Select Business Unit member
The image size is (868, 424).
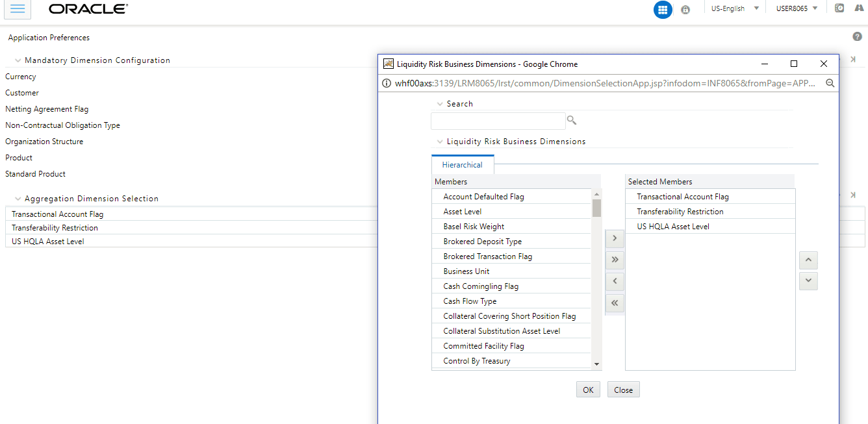511,271
